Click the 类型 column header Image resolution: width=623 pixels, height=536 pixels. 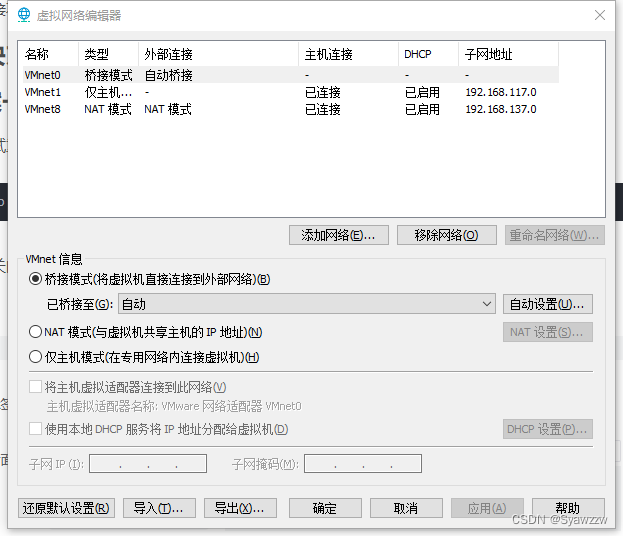108,54
